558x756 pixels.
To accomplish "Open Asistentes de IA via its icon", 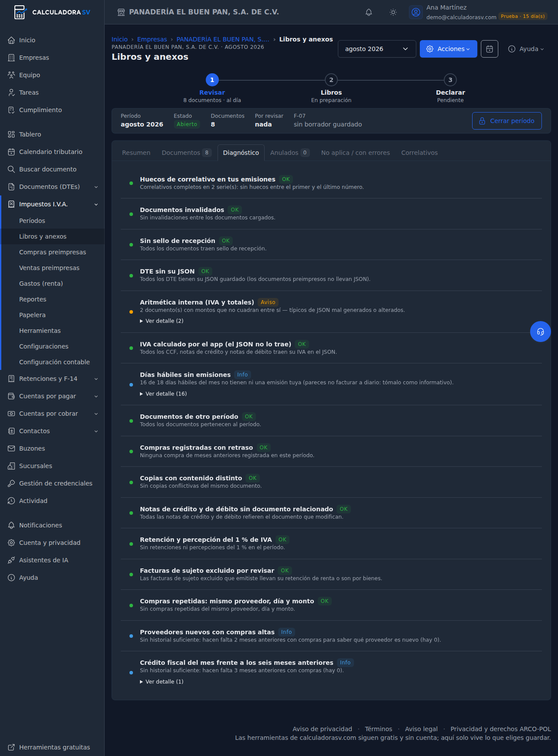I will [x=11, y=560].
